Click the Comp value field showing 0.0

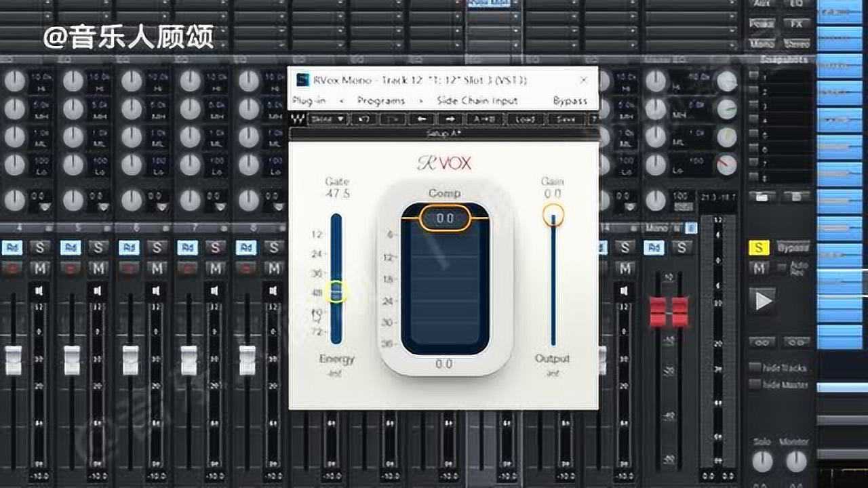[x=445, y=218]
